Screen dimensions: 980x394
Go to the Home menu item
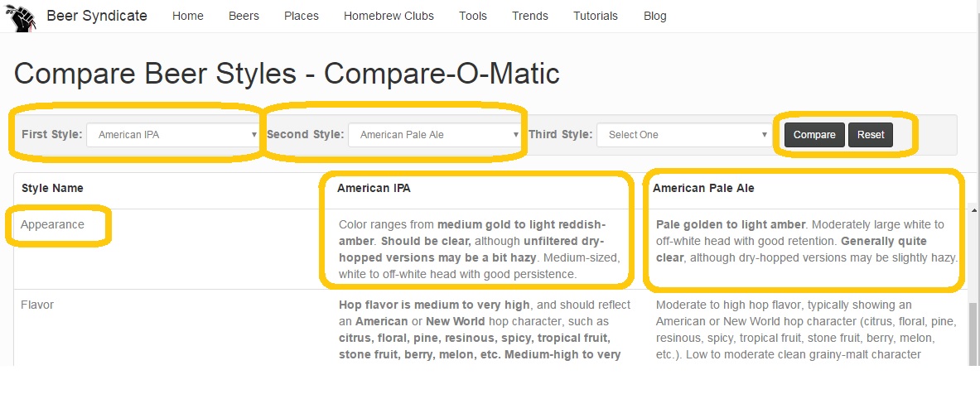187,17
